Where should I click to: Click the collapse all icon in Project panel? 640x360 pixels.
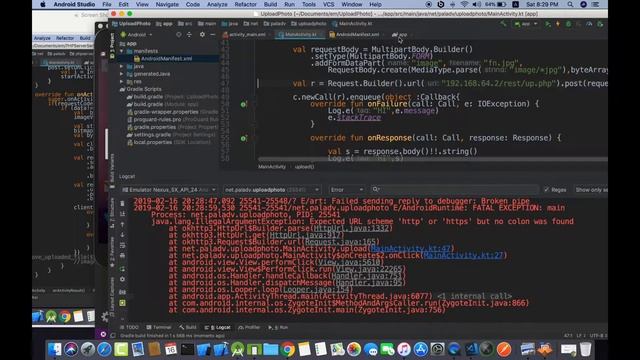tap(189, 35)
